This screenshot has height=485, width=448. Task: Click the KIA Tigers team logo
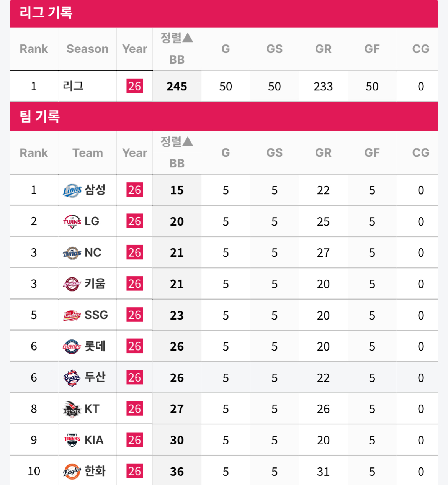72,440
